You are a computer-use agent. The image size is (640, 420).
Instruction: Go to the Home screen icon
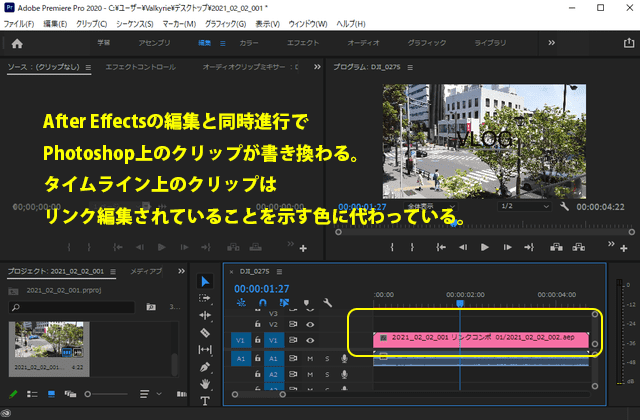pyautogui.click(x=17, y=44)
